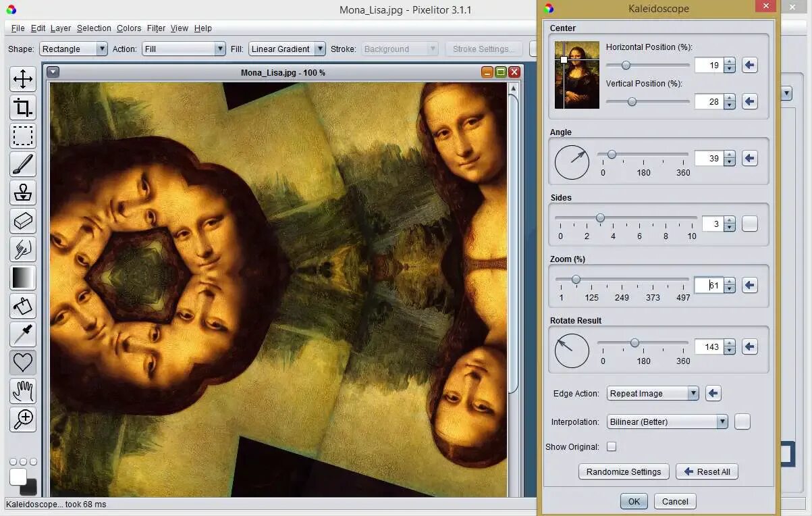The width and height of the screenshot is (812, 516).
Task: Select the Gradient tool
Action: (23, 278)
